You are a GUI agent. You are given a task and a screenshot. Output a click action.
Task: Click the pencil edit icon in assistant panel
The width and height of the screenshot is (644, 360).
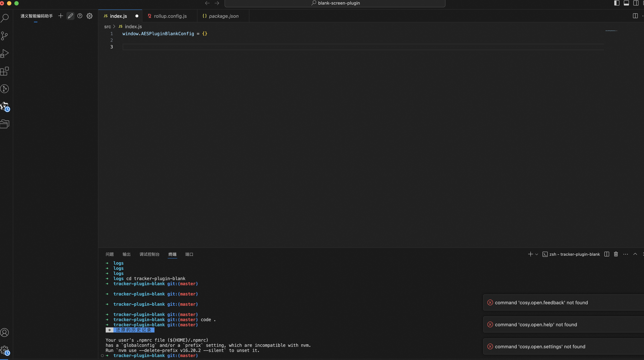[70, 16]
